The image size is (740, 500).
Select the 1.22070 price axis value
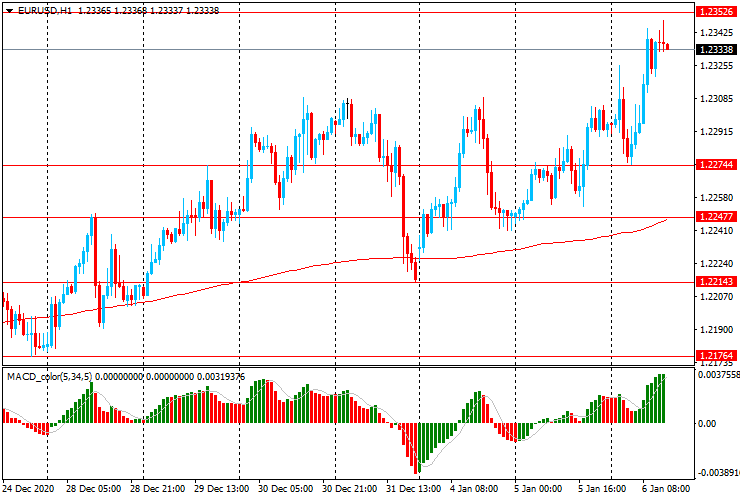point(717,297)
